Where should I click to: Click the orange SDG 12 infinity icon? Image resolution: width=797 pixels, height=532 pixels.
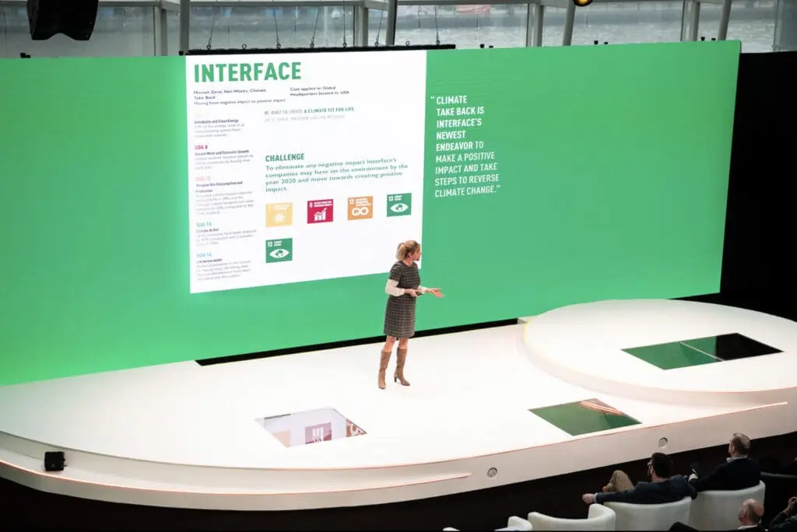(360, 208)
